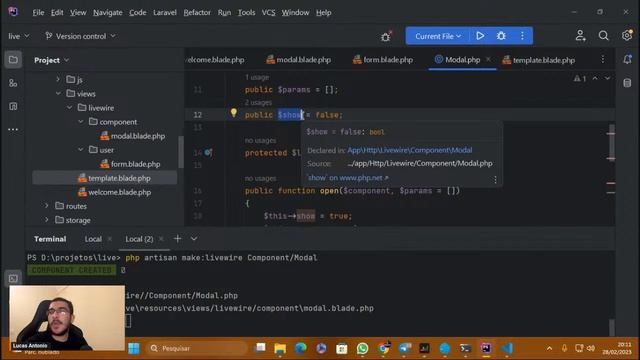
Task: Open the Version control dropdown
Action: (x=80, y=36)
